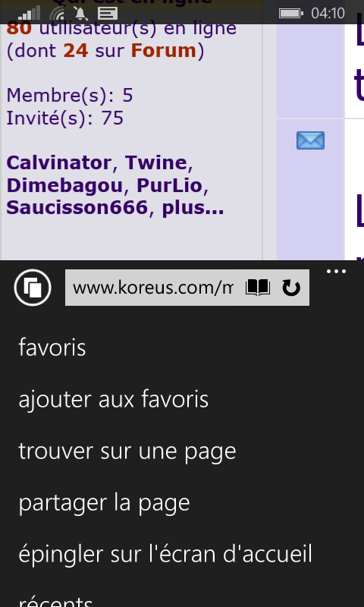Viewport: 364px width, 607px height.
Task: Select épingler sur l'écran d'accueil
Action: click(x=165, y=554)
